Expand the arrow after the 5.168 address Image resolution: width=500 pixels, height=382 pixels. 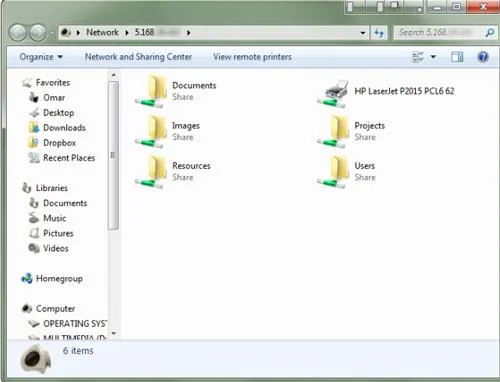coord(189,33)
